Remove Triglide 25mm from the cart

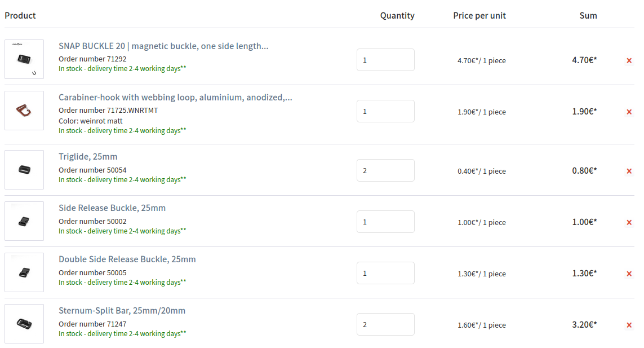click(x=629, y=171)
